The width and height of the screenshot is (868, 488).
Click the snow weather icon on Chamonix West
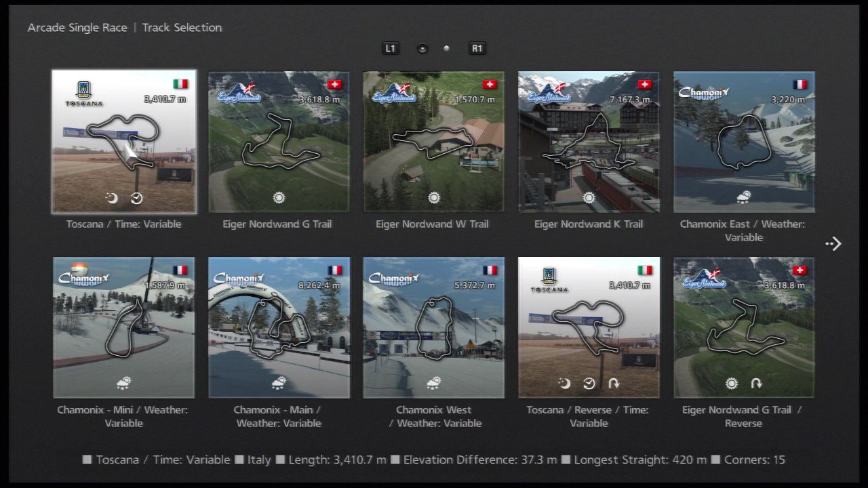434,384
